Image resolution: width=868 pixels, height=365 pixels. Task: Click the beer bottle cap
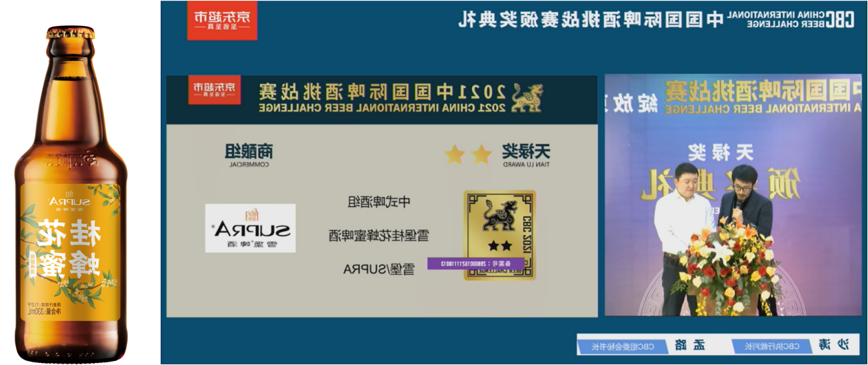(70, 33)
